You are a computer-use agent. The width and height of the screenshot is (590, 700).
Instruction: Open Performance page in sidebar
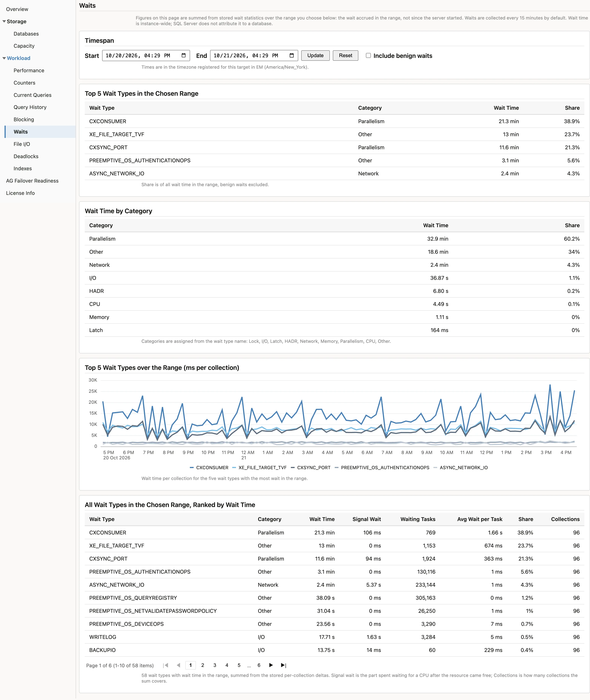29,70
